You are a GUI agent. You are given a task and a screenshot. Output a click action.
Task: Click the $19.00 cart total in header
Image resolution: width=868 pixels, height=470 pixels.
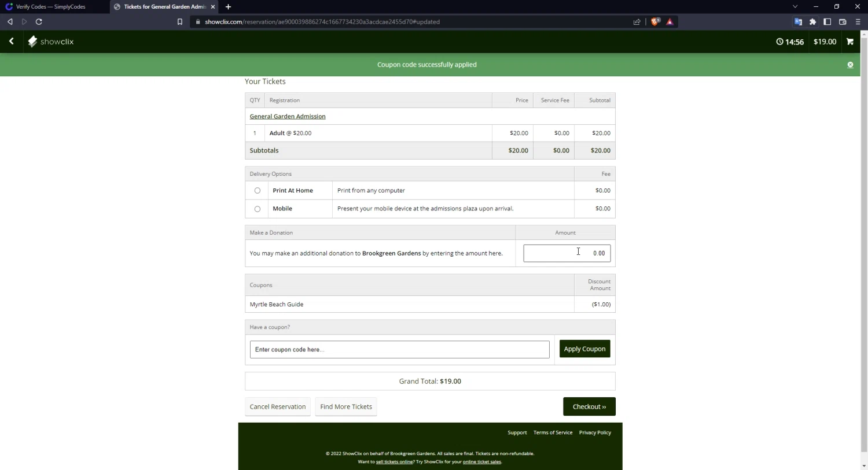coord(825,42)
